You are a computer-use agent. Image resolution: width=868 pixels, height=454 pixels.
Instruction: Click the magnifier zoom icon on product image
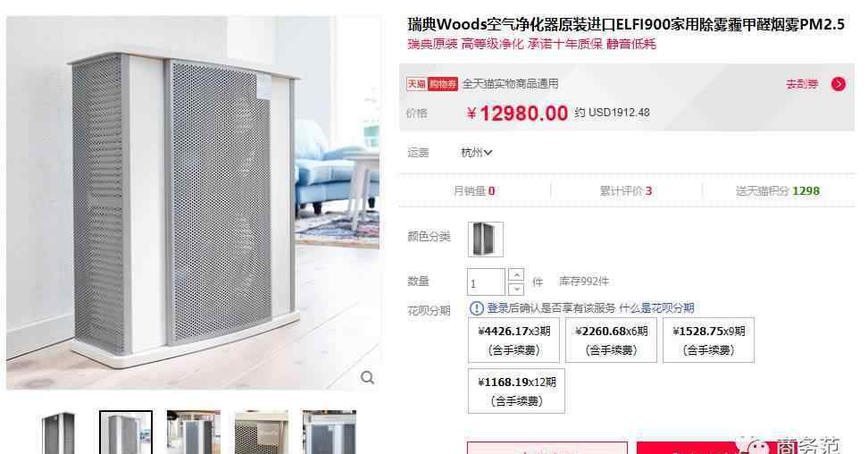[x=367, y=377]
